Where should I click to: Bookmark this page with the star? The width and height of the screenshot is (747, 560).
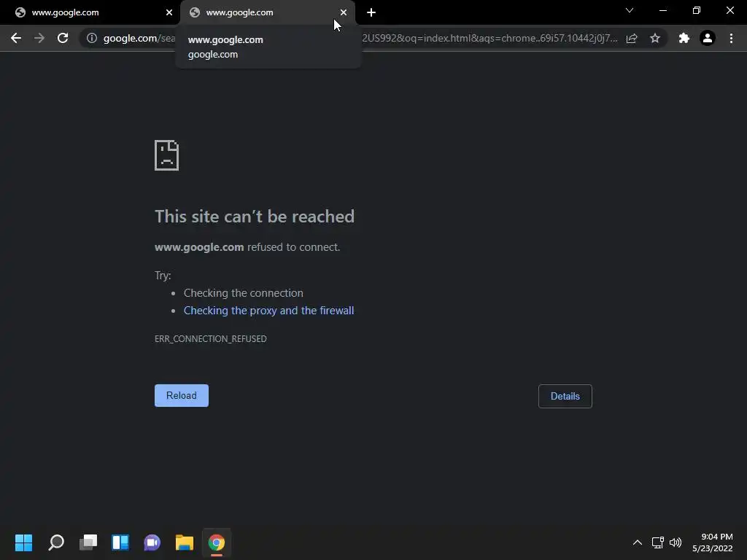click(x=655, y=38)
